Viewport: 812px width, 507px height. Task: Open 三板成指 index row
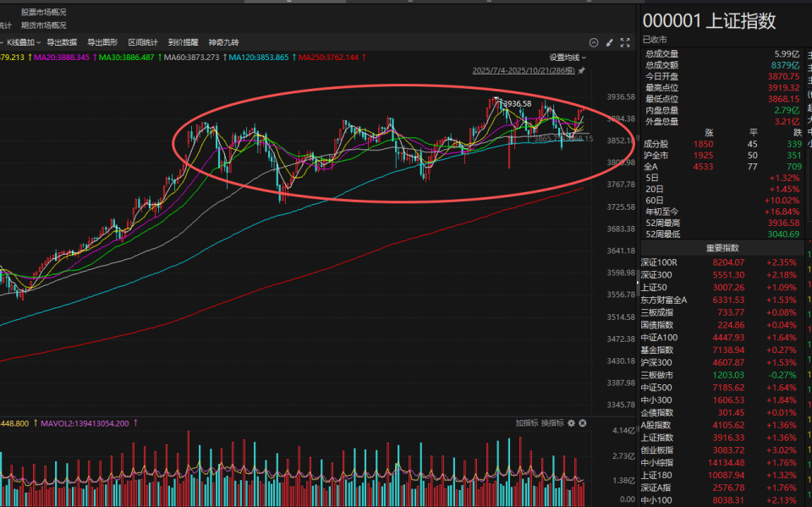click(x=721, y=312)
